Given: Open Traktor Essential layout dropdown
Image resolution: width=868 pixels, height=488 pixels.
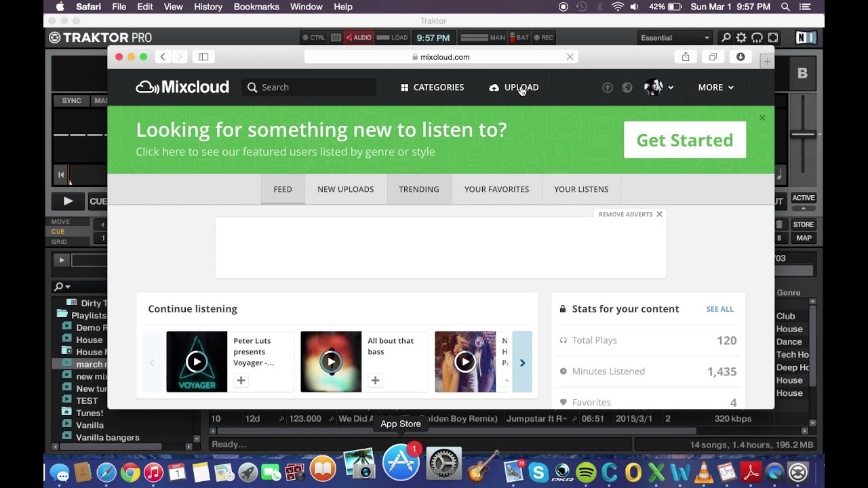Looking at the screenshot, I should 675,38.
